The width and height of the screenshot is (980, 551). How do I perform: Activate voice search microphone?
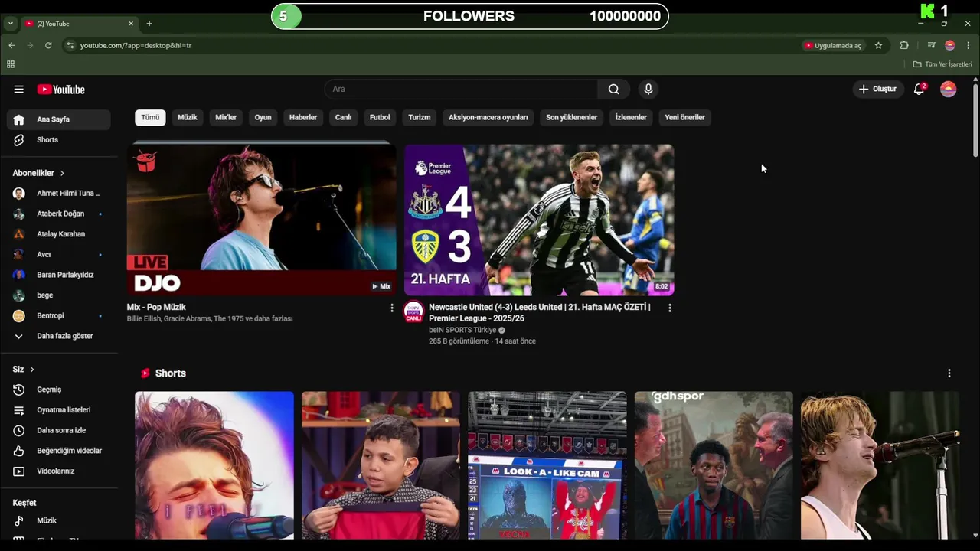coord(648,90)
